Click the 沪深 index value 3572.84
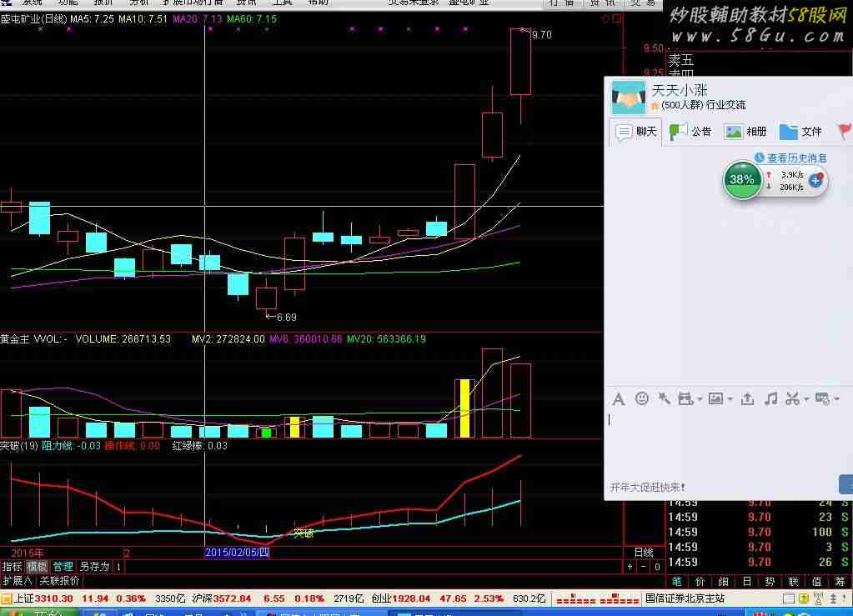Screen dimensions: 853x616 point(232,598)
